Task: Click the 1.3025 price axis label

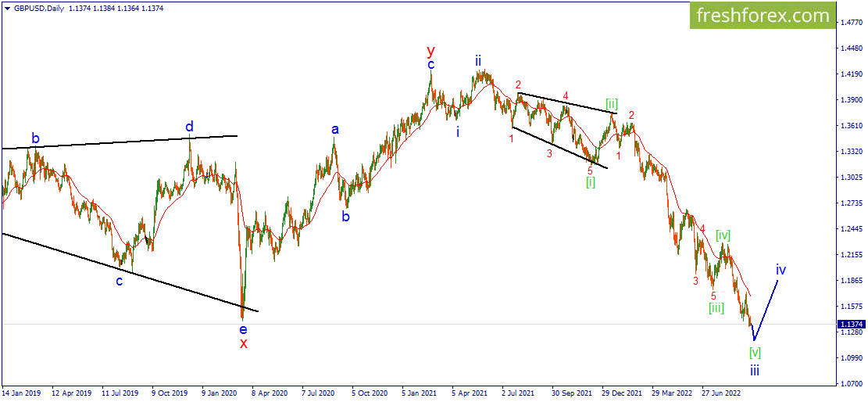Action: (x=852, y=178)
